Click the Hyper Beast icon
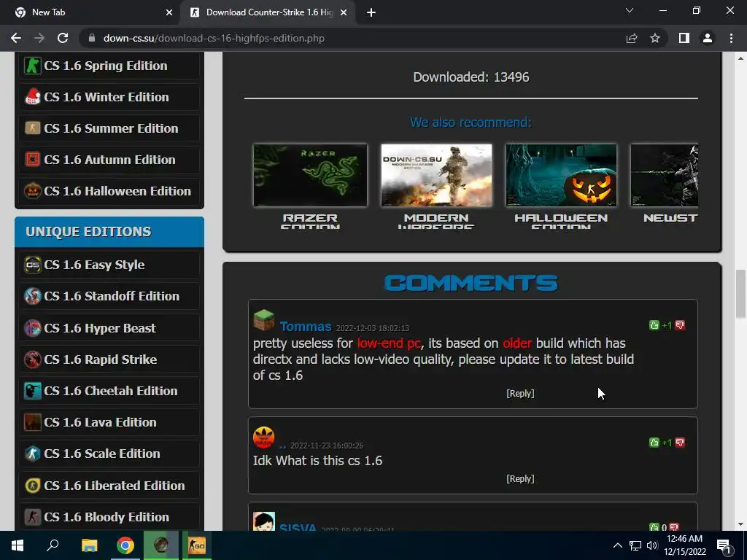Screen dimensions: 747x560 (x=32, y=328)
